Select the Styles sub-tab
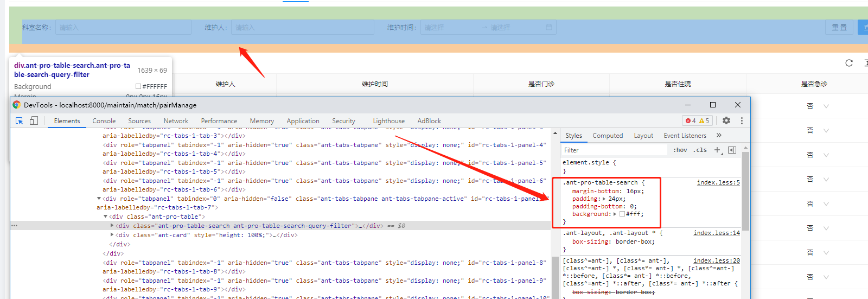Image resolution: width=868 pixels, height=299 pixels. tap(573, 136)
